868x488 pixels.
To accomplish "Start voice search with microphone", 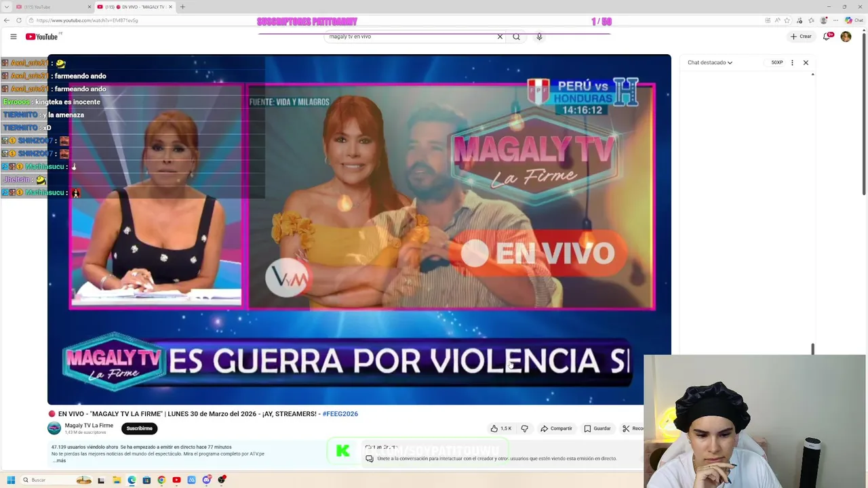I will pos(539,37).
